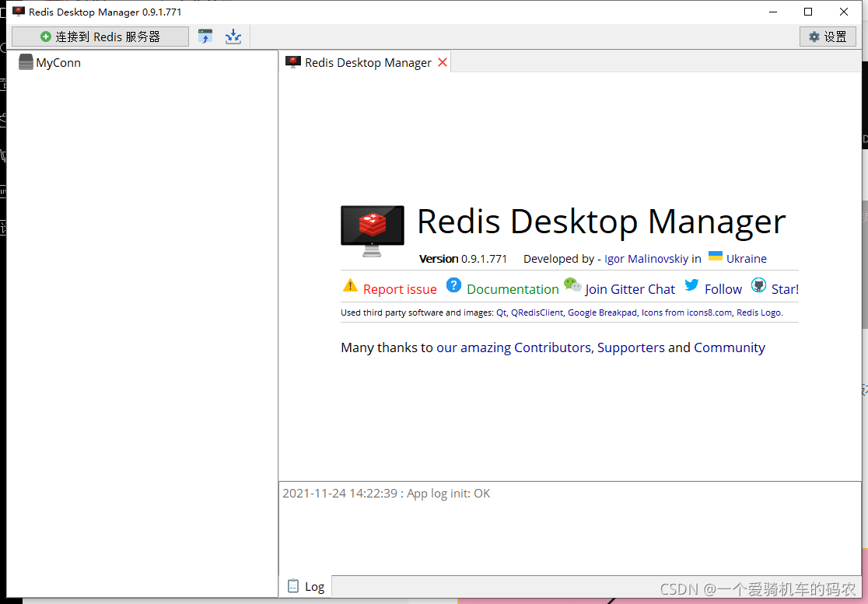Click the Log clipboard icon
Image resolution: width=868 pixels, height=604 pixels.
293,586
